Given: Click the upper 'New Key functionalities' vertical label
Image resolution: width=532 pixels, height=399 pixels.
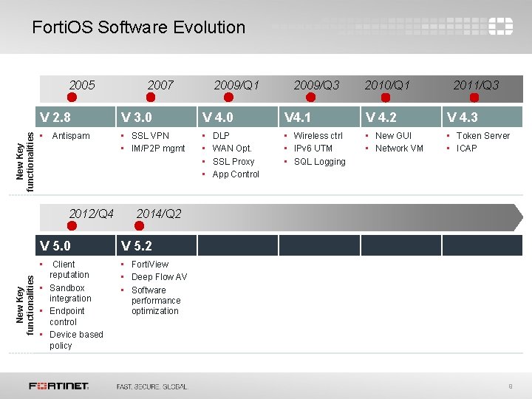Looking at the screenshot, I should (x=25, y=162).
